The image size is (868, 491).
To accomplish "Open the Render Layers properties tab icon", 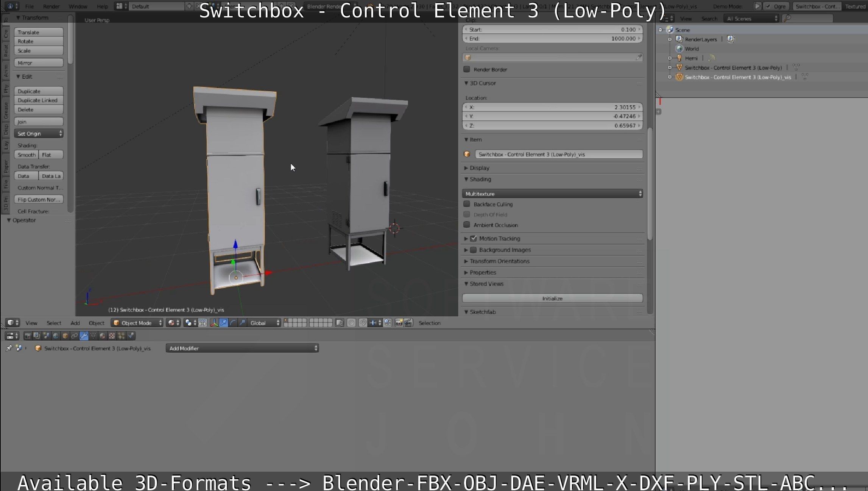I will point(37,336).
